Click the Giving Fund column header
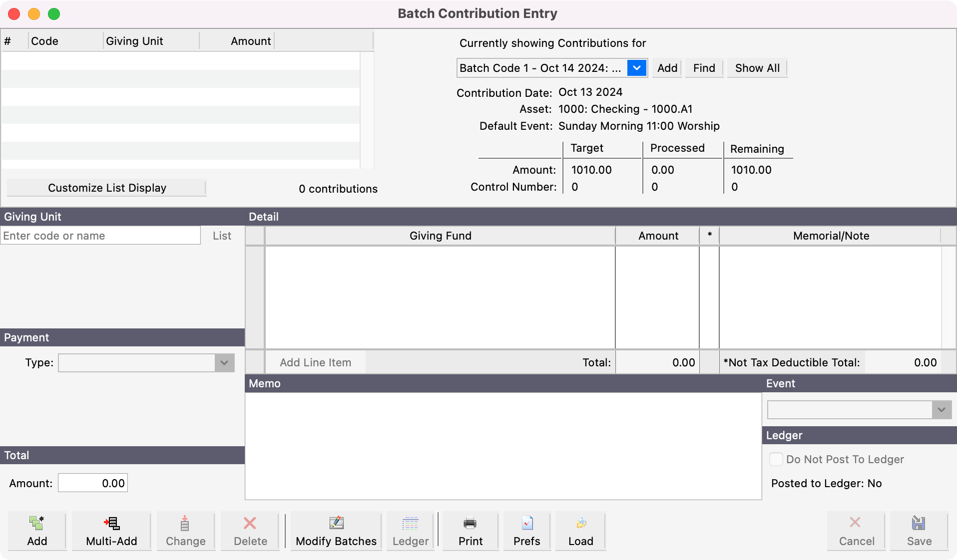Viewport: 957px width, 560px height. click(440, 236)
